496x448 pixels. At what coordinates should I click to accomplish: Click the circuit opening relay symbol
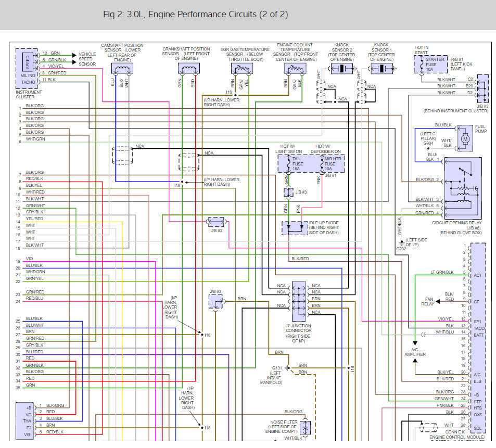tap(463, 188)
